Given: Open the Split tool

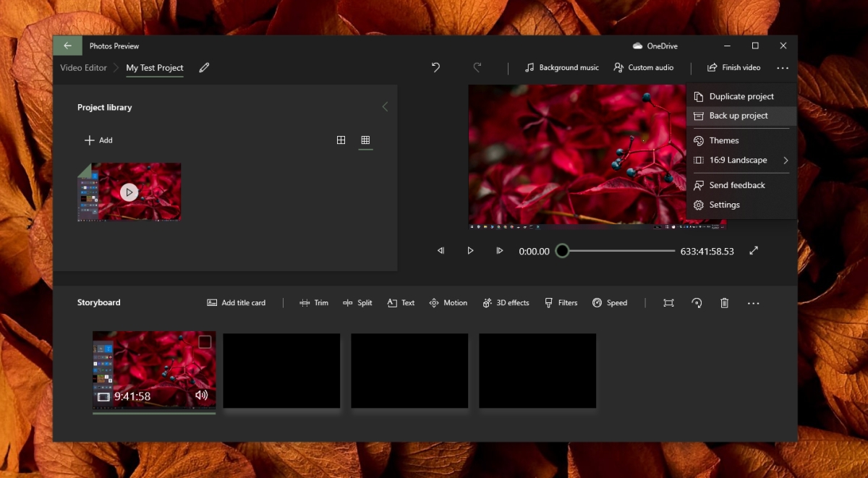Looking at the screenshot, I should tap(358, 302).
